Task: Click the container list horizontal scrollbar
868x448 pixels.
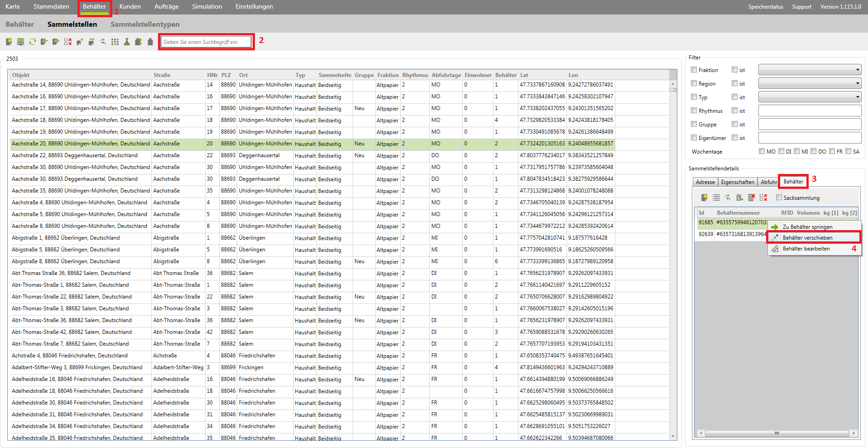Action: pyautogui.click(x=777, y=434)
